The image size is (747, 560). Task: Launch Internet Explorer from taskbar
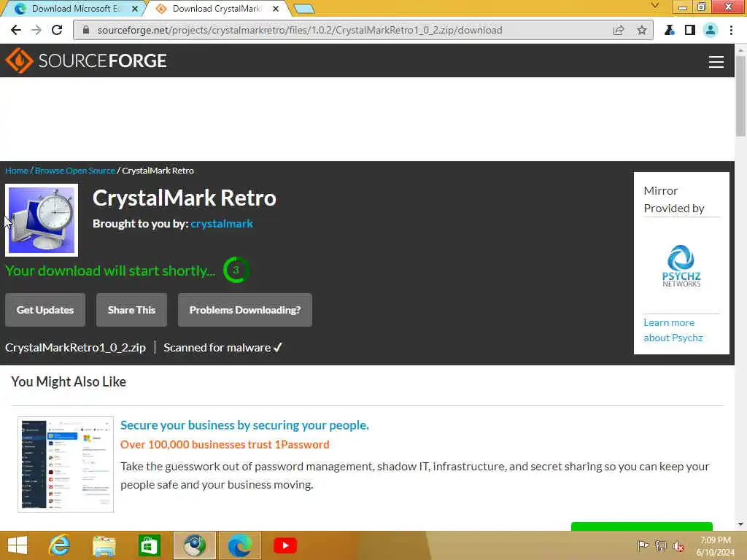point(60,545)
